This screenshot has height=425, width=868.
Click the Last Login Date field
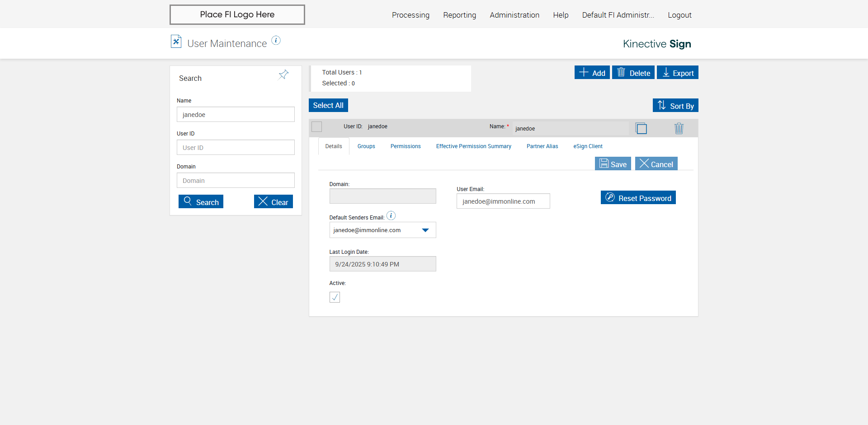382,264
